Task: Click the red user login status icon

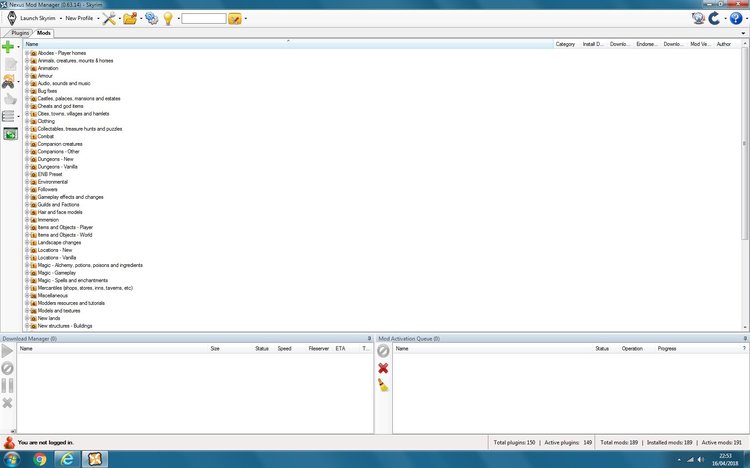Action: [x=9, y=443]
